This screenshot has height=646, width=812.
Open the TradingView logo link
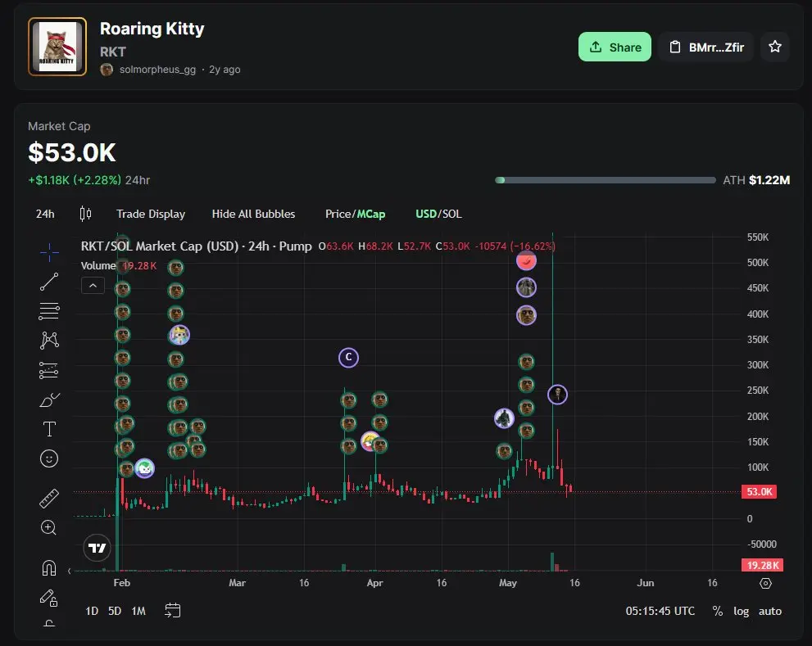coord(97,548)
